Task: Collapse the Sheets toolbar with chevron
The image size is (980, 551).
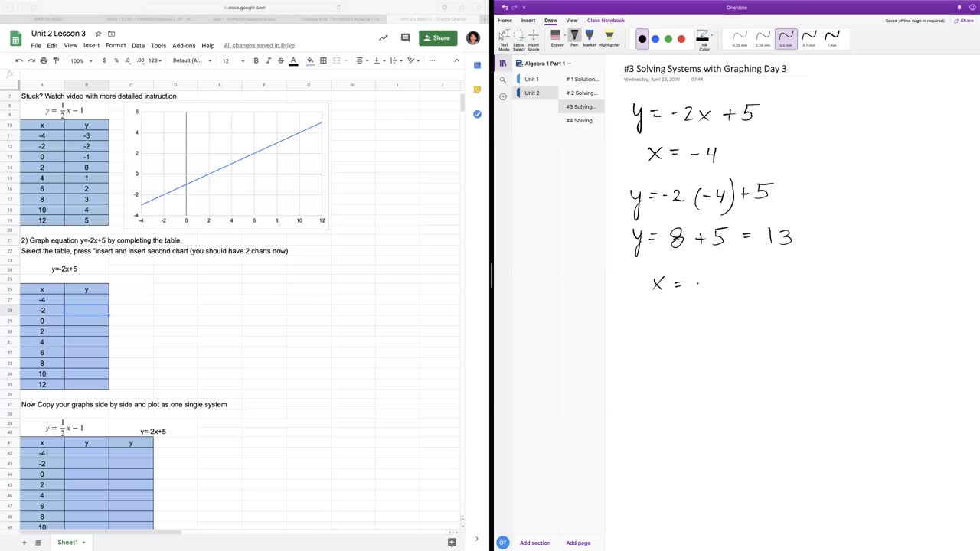Action: 457,60
